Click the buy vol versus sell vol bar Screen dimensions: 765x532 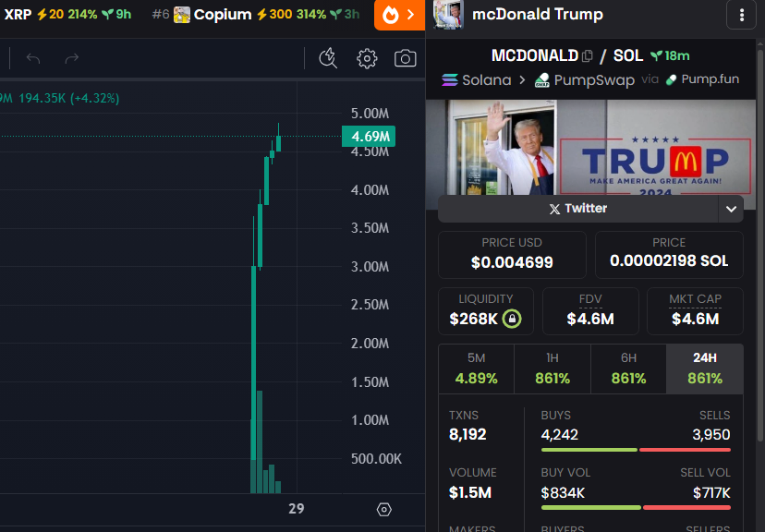pos(636,508)
